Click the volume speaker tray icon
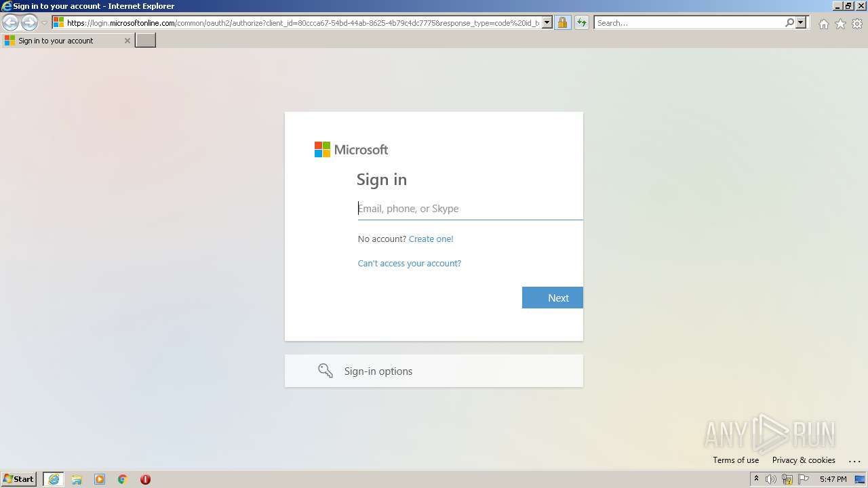 click(x=771, y=479)
